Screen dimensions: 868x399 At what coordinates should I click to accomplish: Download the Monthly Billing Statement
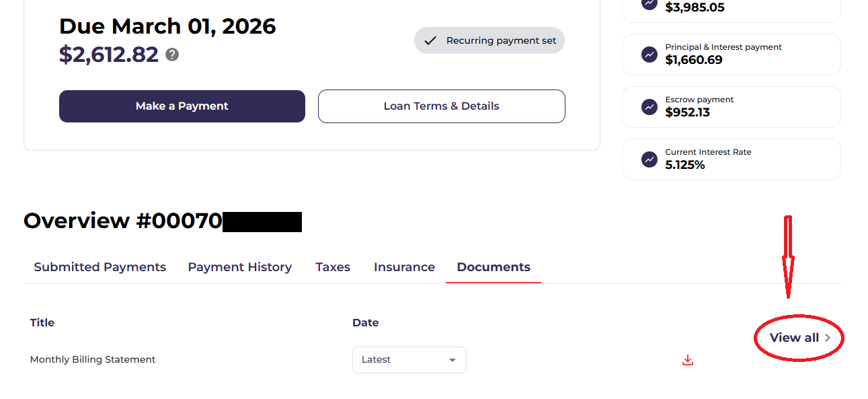tap(687, 361)
